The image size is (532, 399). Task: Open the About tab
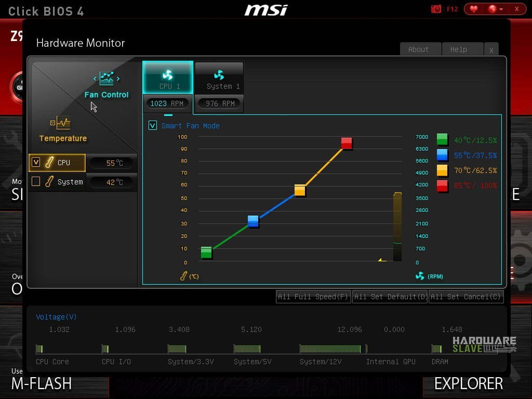pyautogui.click(x=420, y=49)
